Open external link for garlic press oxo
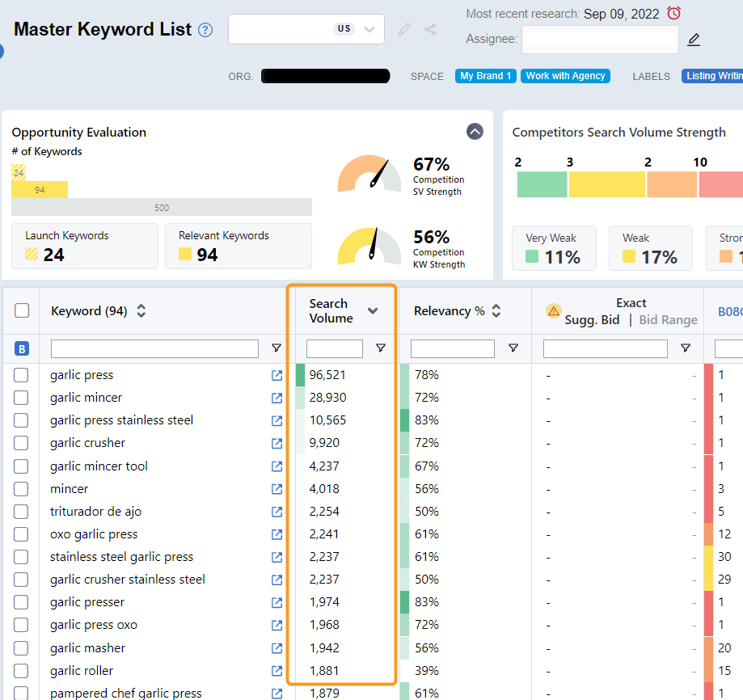743x700 pixels. pos(277,625)
